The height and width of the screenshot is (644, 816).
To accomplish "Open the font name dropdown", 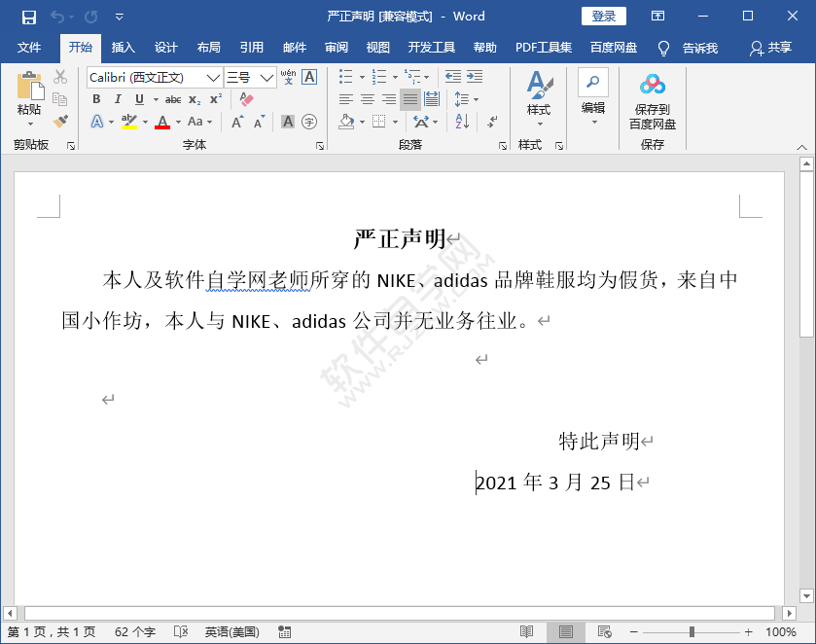I will pyautogui.click(x=212, y=77).
